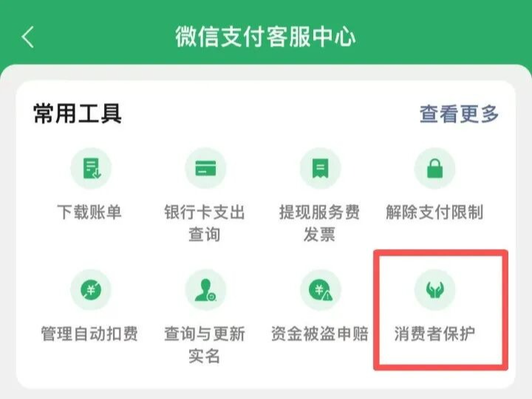Choose the 提现服务费发票 label
The width and height of the screenshot is (532, 399).
point(319,223)
